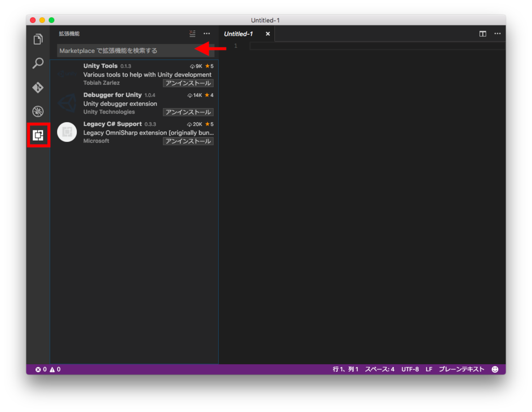Open Unity Tools extension details
The image size is (532, 412).
(x=135, y=74)
